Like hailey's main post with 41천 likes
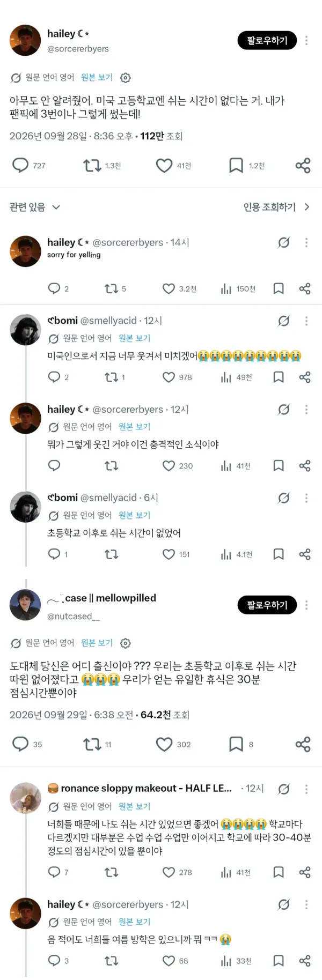The width and height of the screenshot is (322, 980). coord(164,166)
